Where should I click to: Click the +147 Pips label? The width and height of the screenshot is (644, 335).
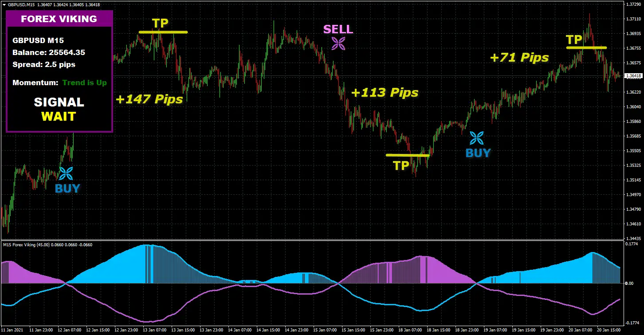(149, 99)
